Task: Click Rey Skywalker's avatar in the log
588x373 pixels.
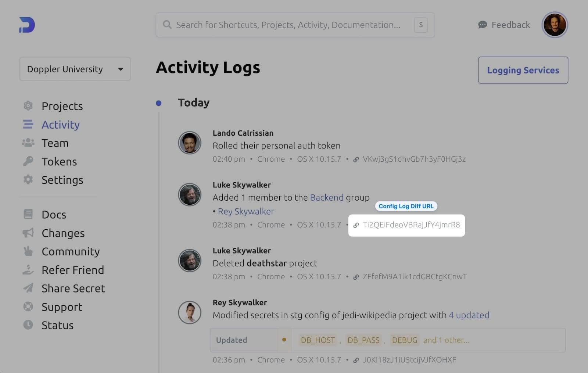Action: coord(190,312)
